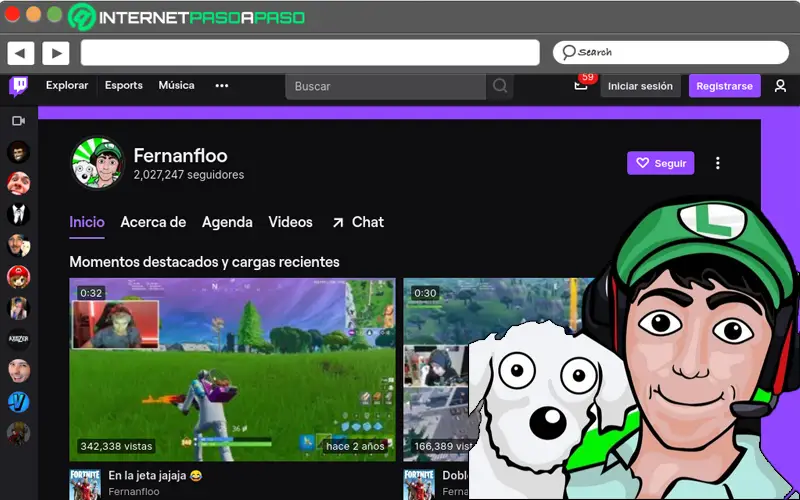
Task: Open the user profile icon
Action: pyautogui.click(x=780, y=86)
